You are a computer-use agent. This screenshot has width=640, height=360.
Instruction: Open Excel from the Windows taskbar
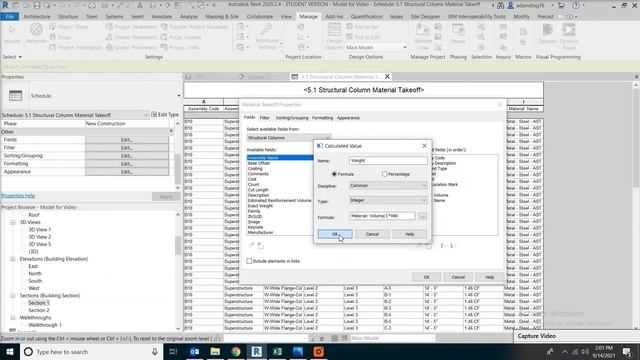(x=278, y=351)
